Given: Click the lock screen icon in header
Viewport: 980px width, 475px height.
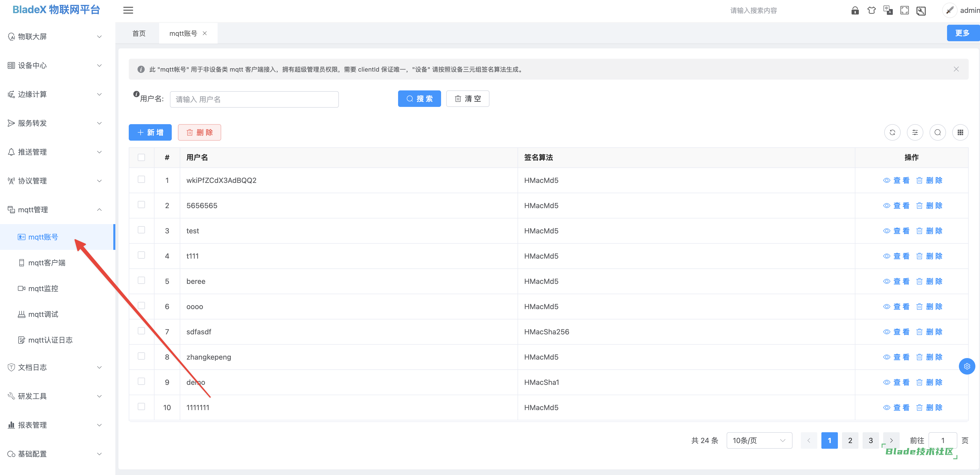Looking at the screenshot, I should 855,11.
